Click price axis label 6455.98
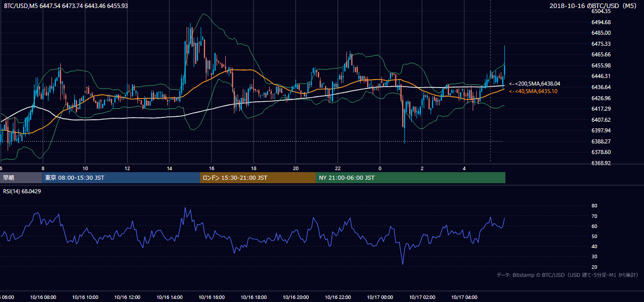This screenshot has height=302, width=644. pyautogui.click(x=601, y=65)
